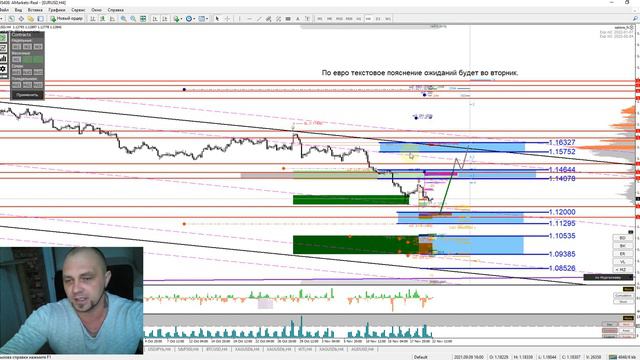
Task: Open the Вставка menu
Action: tap(35, 10)
